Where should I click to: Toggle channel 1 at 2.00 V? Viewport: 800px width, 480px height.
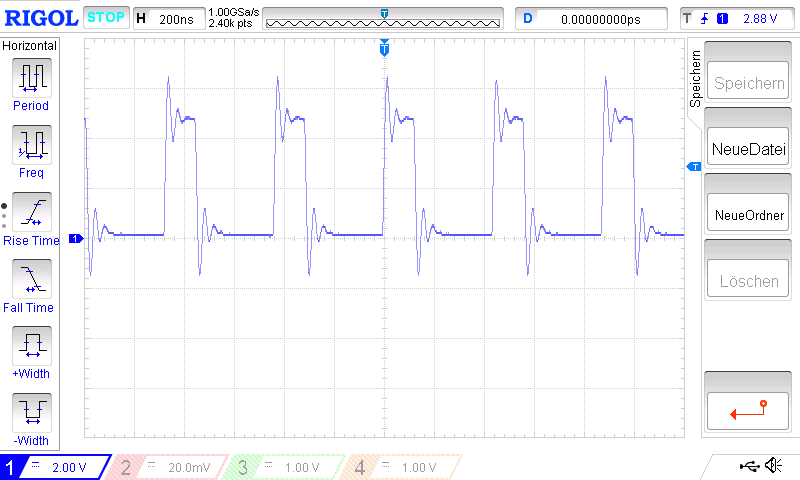(55, 467)
